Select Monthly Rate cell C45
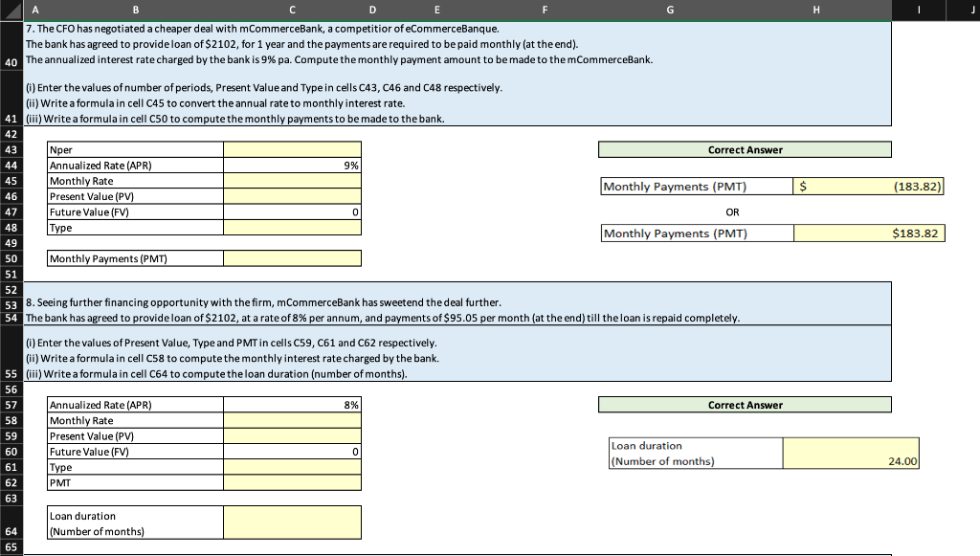 coord(292,181)
